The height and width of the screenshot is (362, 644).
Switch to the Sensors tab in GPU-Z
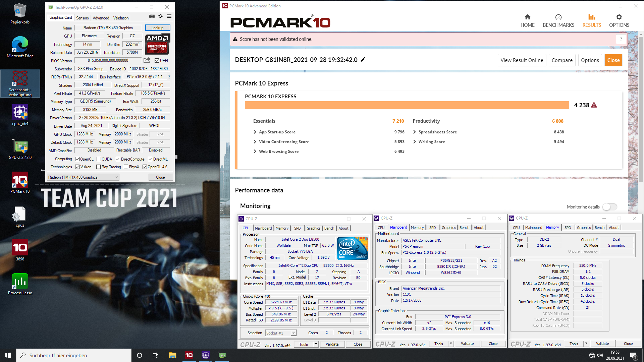(x=82, y=18)
